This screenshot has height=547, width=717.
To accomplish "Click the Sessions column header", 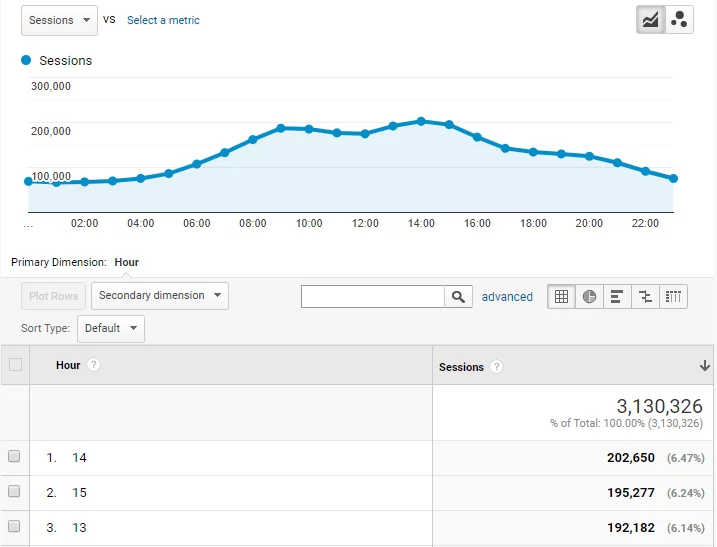I will tap(461, 367).
